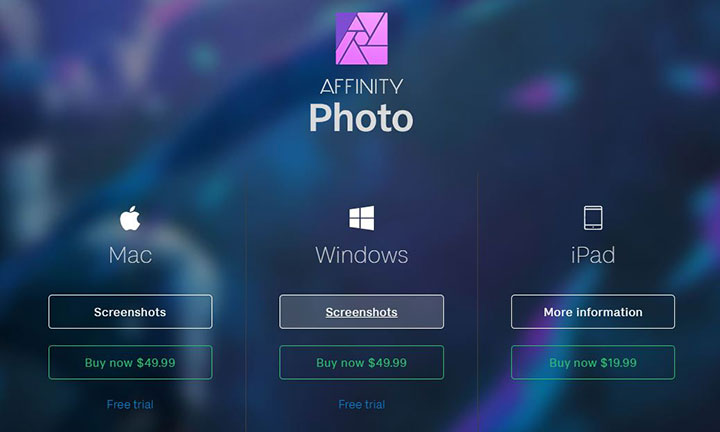Start the Free trial for Mac
Screen dimensions: 720x432
click(x=130, y=404)
